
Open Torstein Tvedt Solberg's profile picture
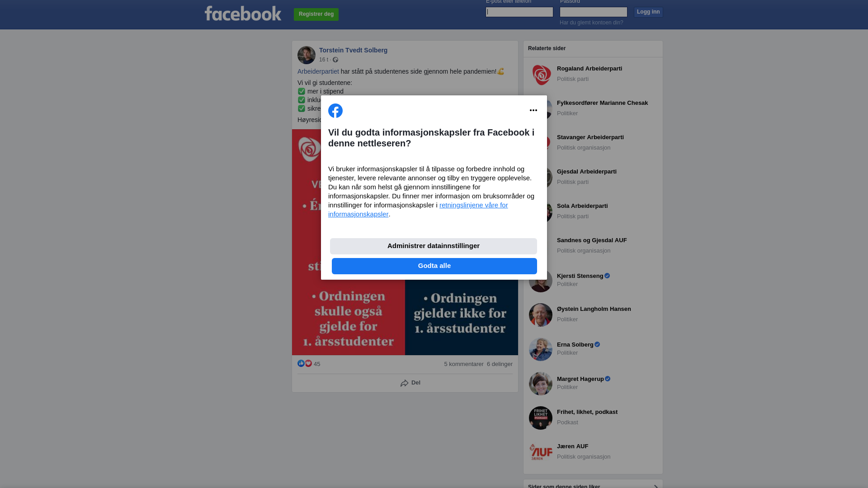click(x=307, y=55)
